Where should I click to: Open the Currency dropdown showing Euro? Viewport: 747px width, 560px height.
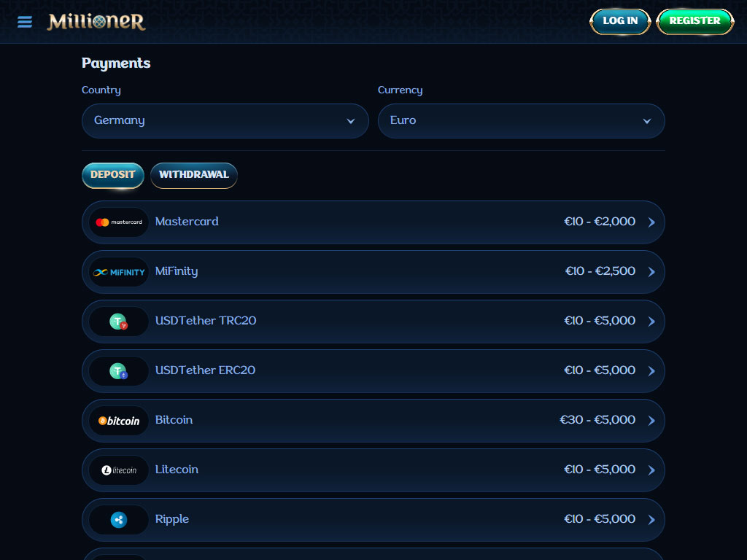(x=521, y=121)
